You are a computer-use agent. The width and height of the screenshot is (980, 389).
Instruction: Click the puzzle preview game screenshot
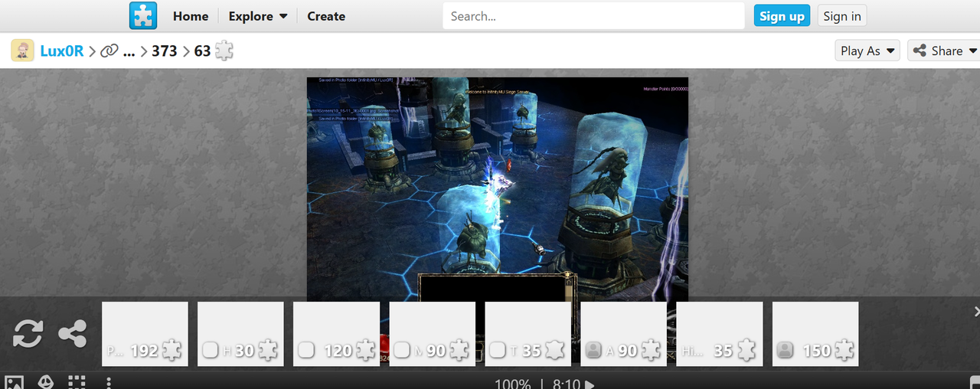click(x=498, y=188)
